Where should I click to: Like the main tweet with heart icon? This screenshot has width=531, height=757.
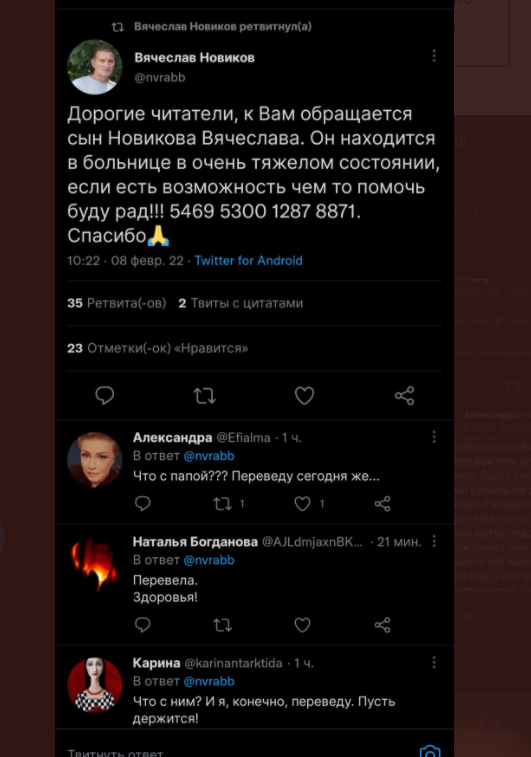pyautogui.click(x=305, y=396)
